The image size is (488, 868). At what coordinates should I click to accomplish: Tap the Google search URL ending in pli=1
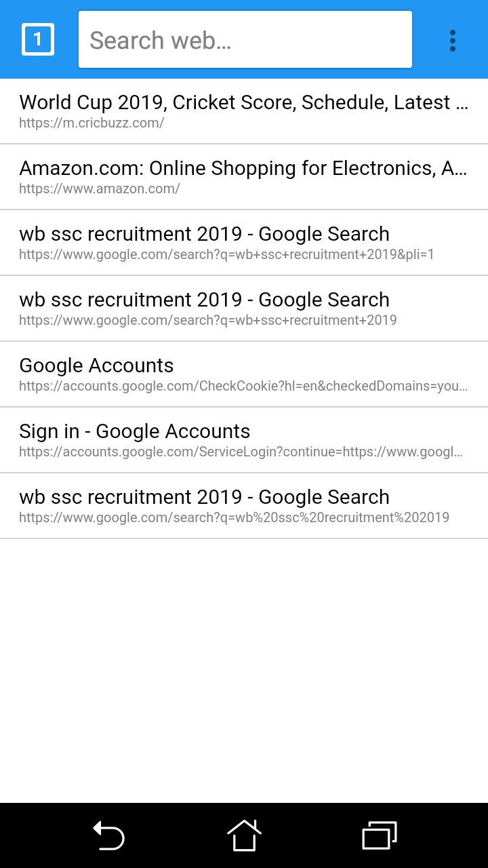click(x=226, y=254)
